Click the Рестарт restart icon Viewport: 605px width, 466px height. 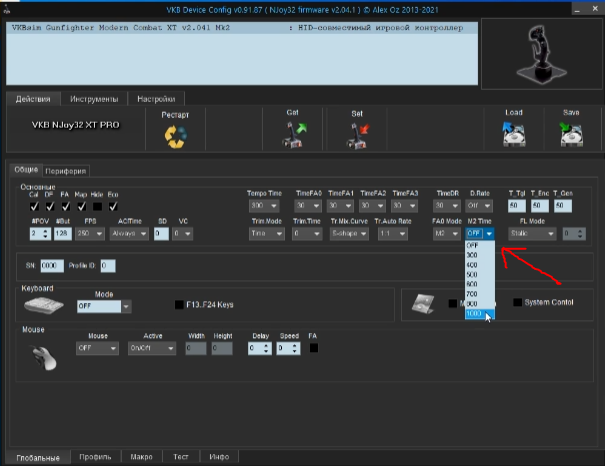point(176,137)
